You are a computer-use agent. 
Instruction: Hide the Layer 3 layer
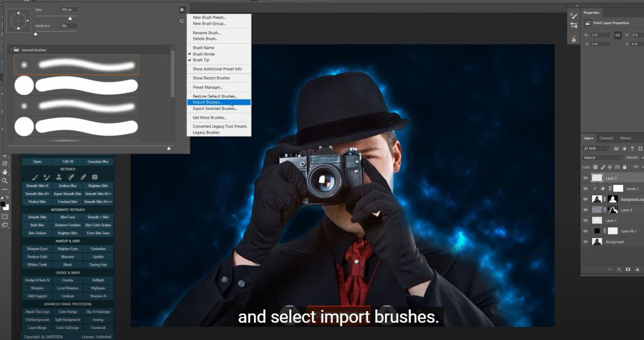(x=586, y=177)
